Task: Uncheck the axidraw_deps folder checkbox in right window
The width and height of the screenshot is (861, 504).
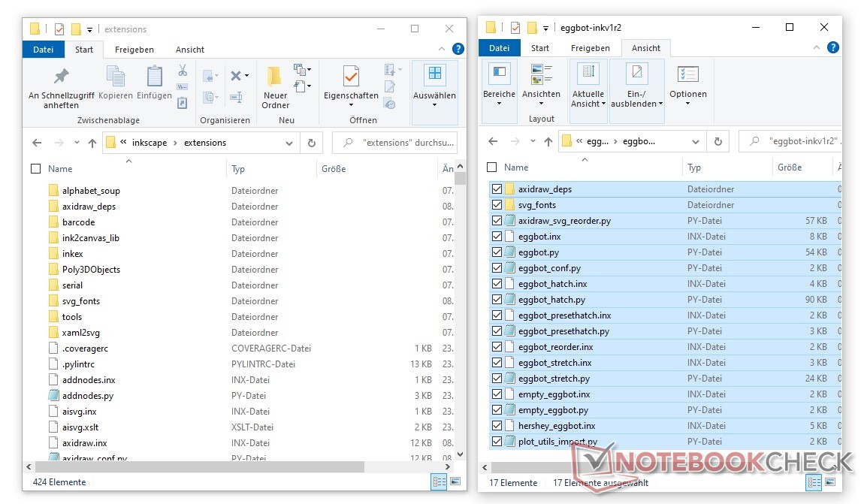Action: coord(497,189)
